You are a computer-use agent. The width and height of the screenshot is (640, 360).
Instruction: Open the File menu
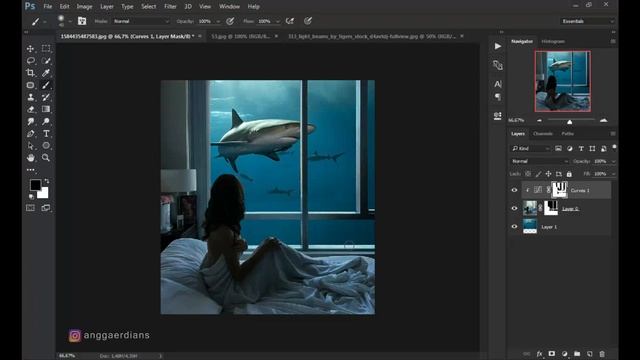click(48, 7)
